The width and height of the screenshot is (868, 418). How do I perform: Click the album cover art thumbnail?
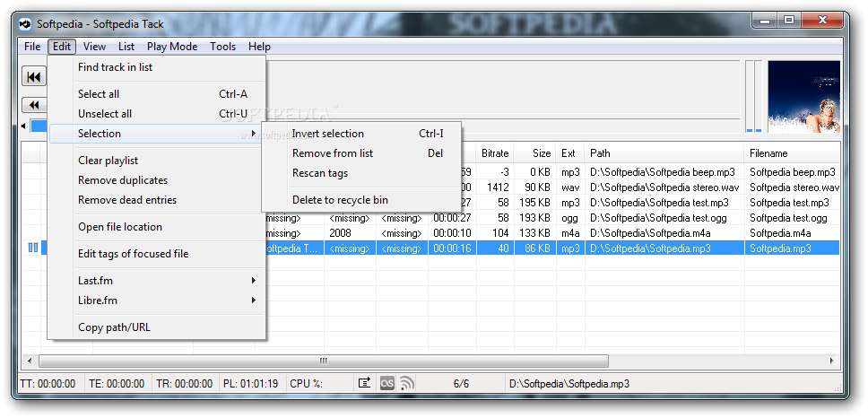click(x=803, y=96)
